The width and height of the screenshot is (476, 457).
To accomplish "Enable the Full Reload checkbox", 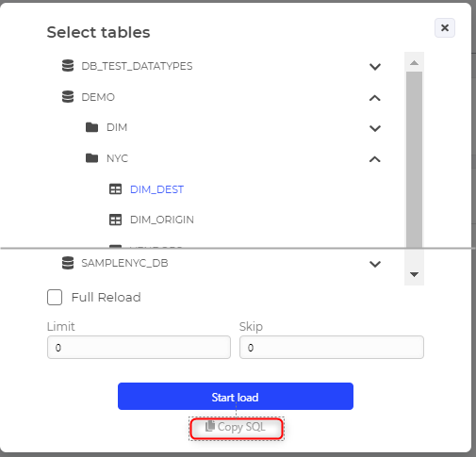I will point(55,297).
